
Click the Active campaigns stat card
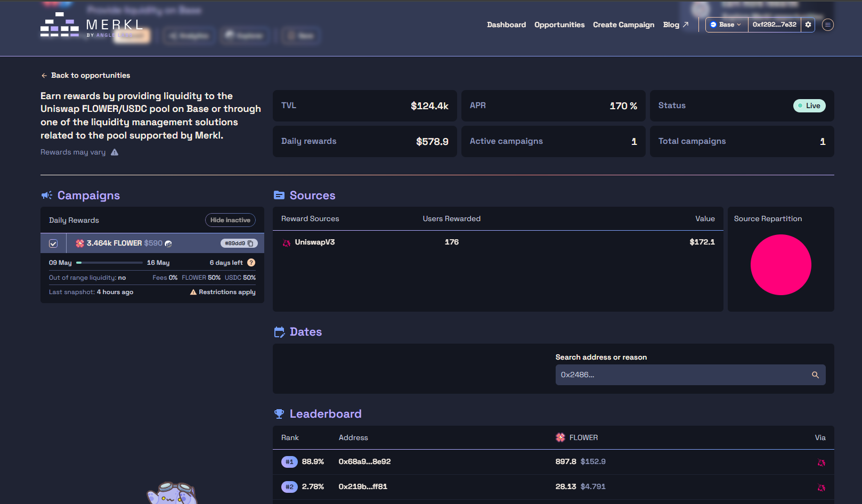point(553,141)
